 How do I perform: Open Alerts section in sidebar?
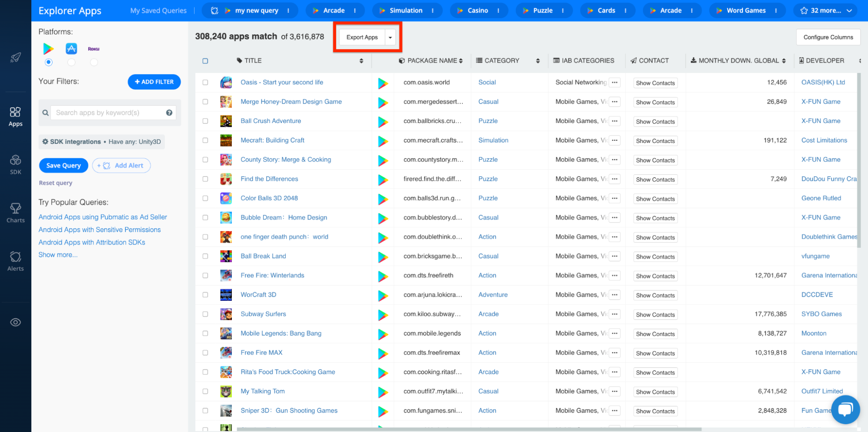[16, 261]
